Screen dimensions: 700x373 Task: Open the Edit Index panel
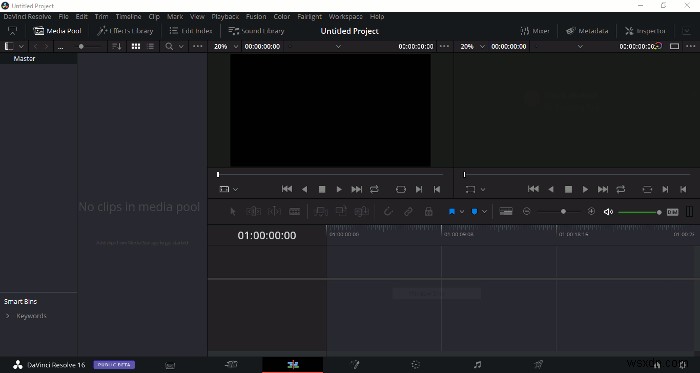(191, 31)
